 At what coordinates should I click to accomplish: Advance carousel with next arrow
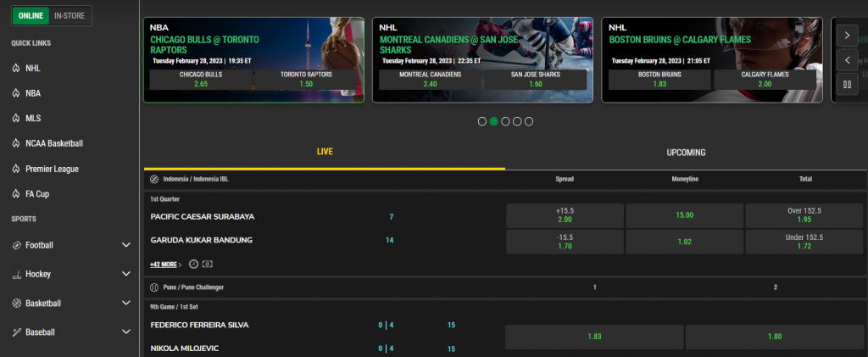click(847, 36)
